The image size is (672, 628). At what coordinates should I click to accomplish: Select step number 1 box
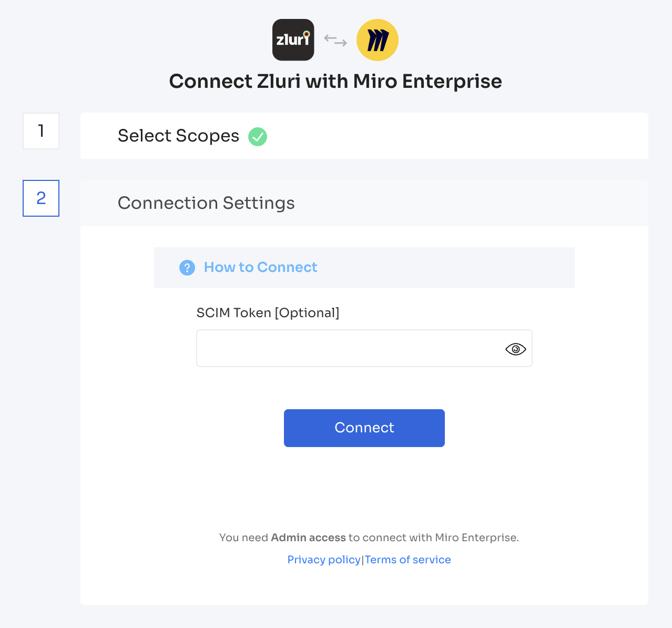click(41, 131)
